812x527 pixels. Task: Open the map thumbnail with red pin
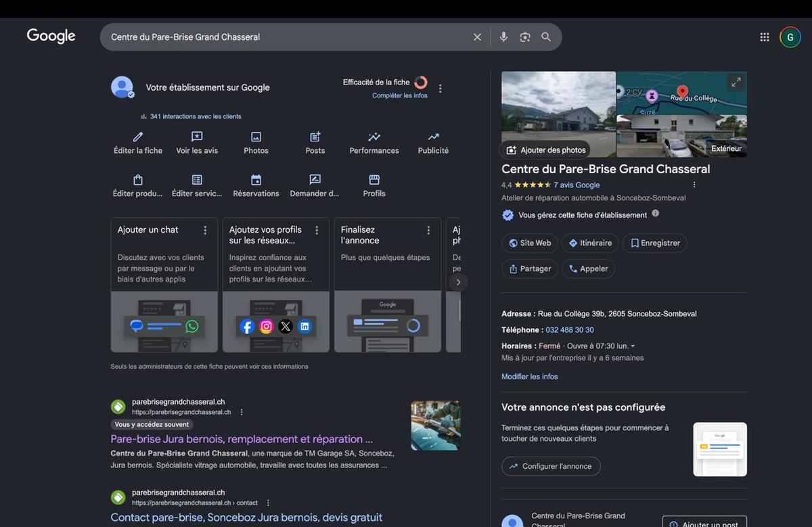tap(682, 93)
